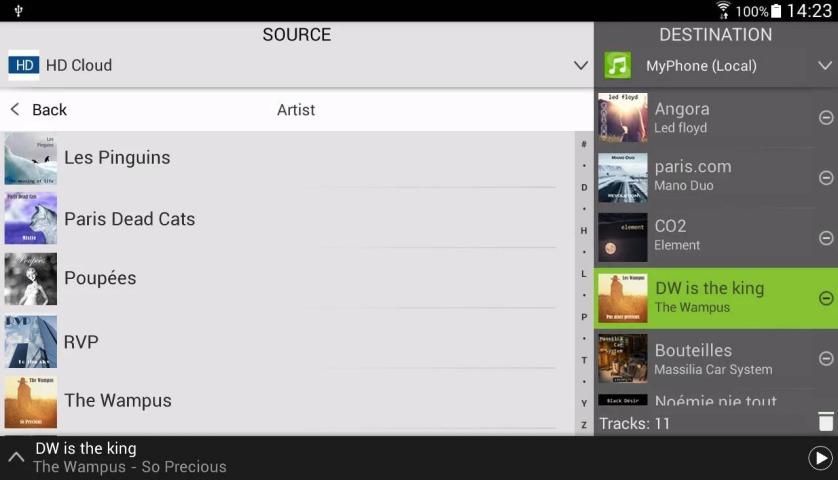This screenshot has height=480, width=838.
Task: Open the HD Cloud source dropdown
Action: 580,65
